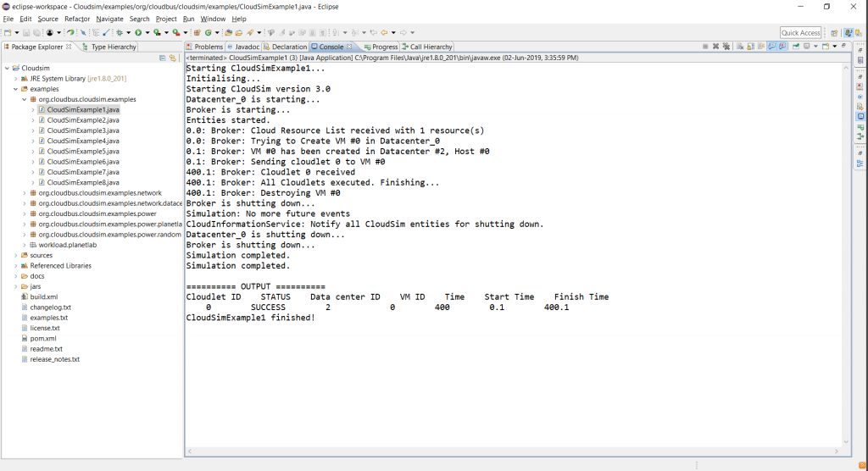This screenshot has height=471, width=868.
Task: Select CloudSimExample8.java in Package Explorer
Action: (83, 183)
